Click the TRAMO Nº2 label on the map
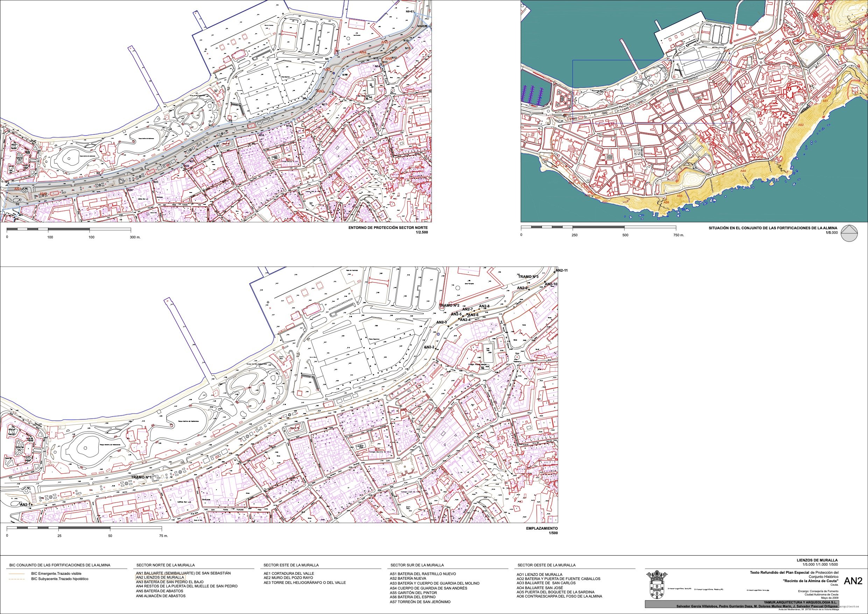 pos(449,305)
